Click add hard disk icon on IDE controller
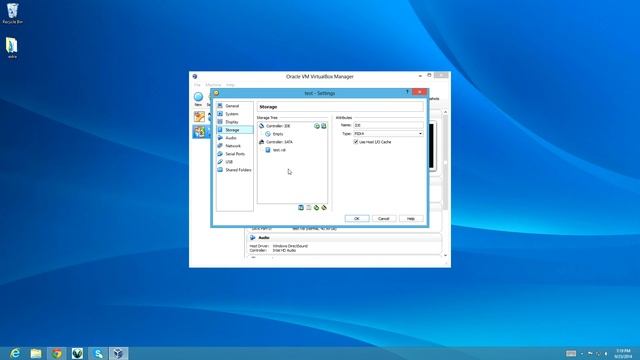640x360 pixels. (324, 126)
